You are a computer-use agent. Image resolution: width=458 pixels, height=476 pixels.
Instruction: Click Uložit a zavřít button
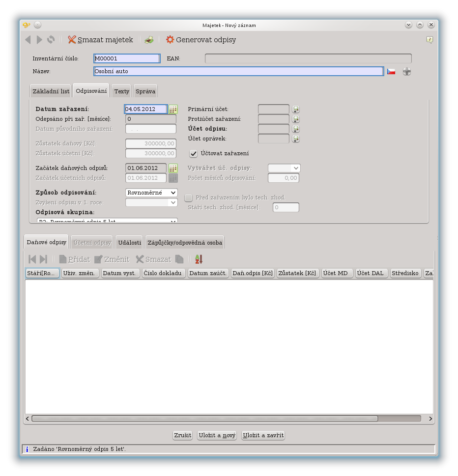263,435
